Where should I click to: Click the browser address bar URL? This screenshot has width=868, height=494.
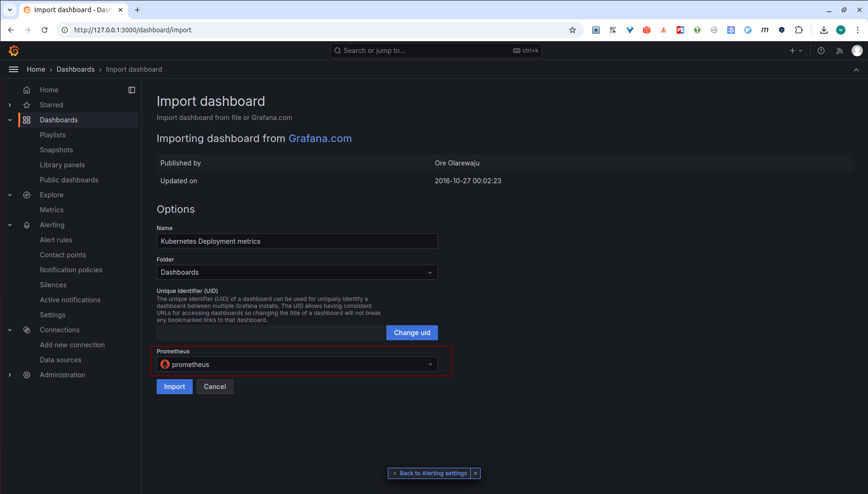(133, 30)
